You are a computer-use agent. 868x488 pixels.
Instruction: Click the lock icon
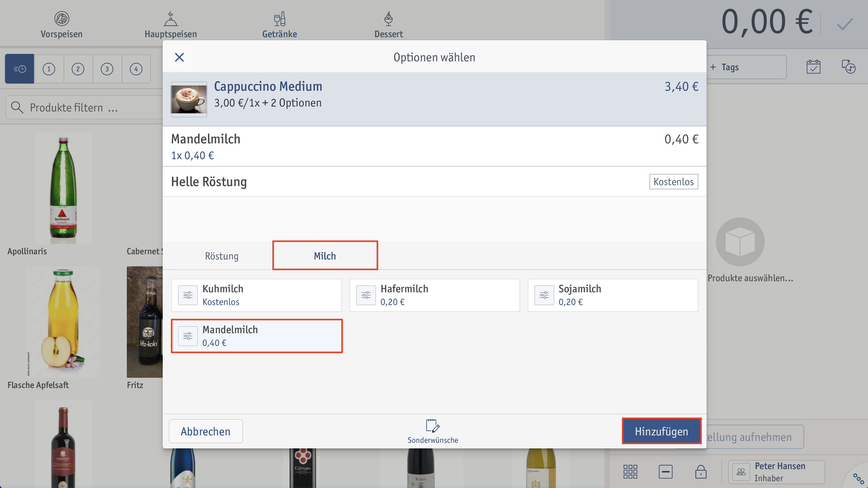[x=701, y=471]
